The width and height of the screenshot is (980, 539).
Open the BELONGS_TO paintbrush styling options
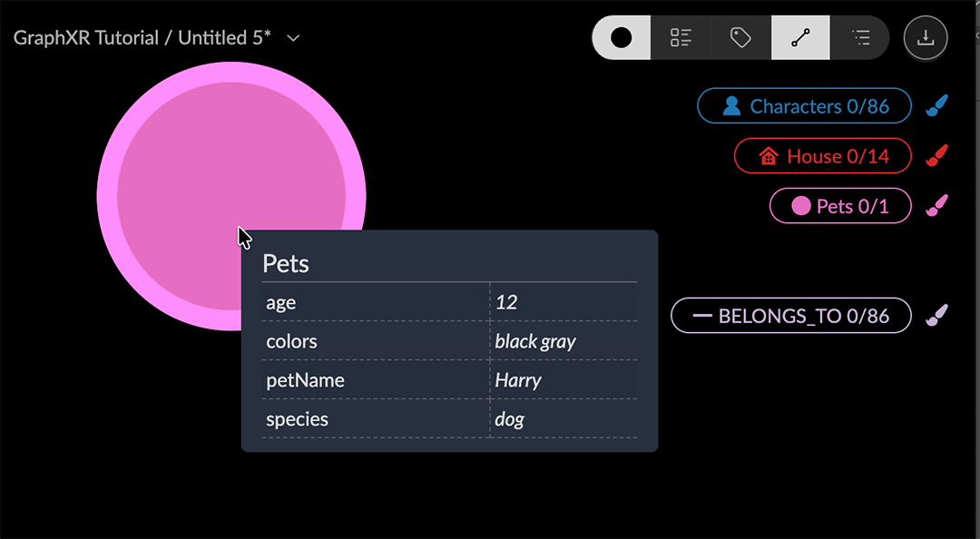click(936, 315)
